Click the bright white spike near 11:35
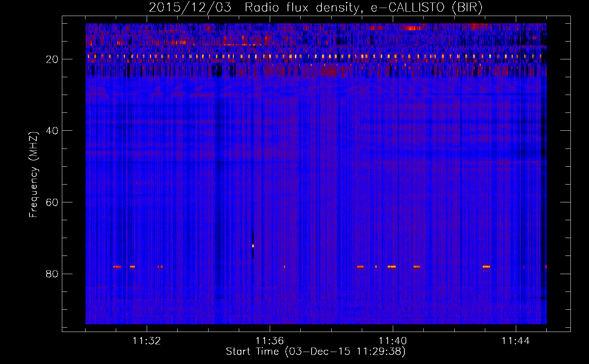 click(x=253, y=246)
